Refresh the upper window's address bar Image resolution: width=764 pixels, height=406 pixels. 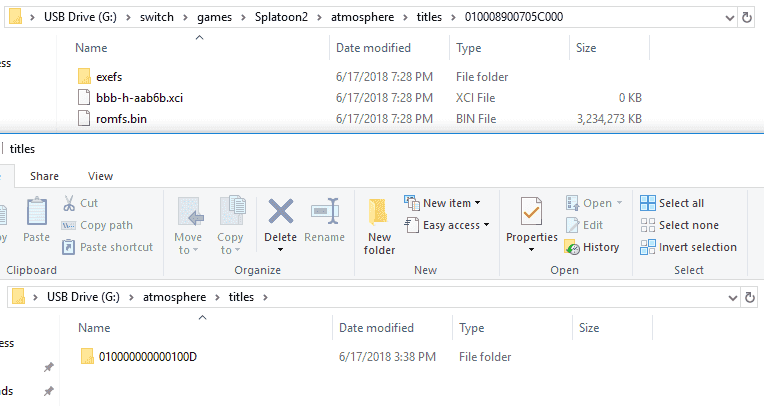point(746,18)
